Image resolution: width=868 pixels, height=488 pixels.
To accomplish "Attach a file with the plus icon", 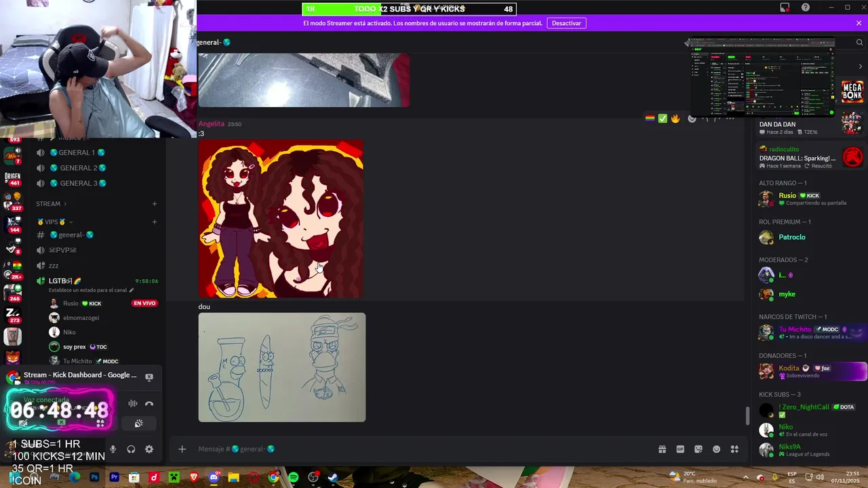I will (182, 449).
